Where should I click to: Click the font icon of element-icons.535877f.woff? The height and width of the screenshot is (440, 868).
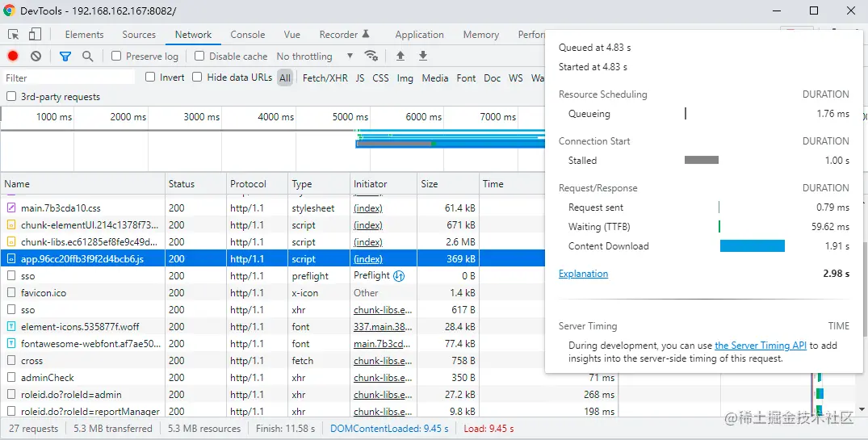(x=11, y=326)
